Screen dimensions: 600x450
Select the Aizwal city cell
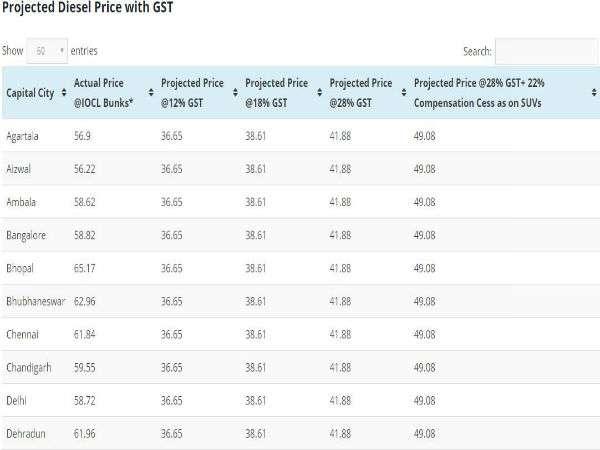click(20, 169)
